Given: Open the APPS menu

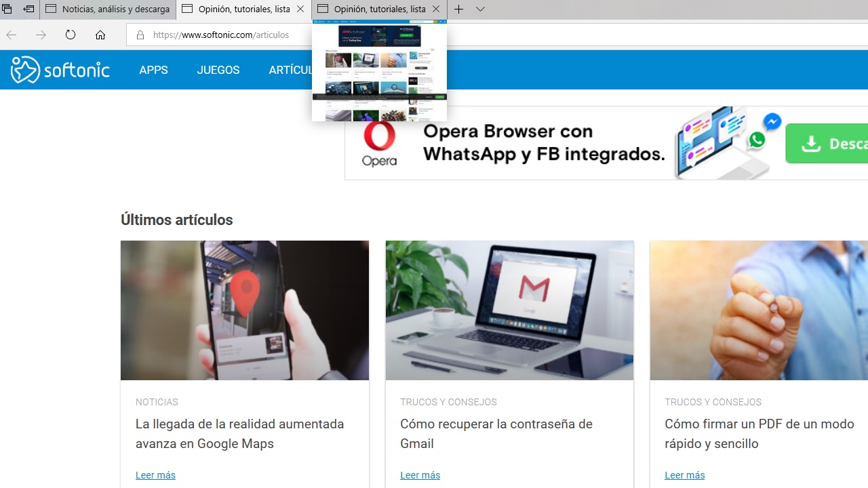Looking at the screenshot, I should (153, 70).
